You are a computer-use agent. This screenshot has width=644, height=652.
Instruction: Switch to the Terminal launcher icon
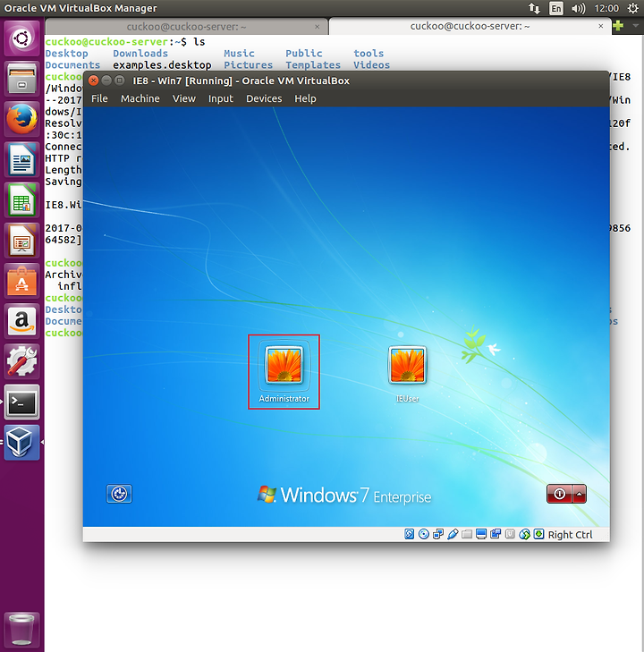[21, 402]
